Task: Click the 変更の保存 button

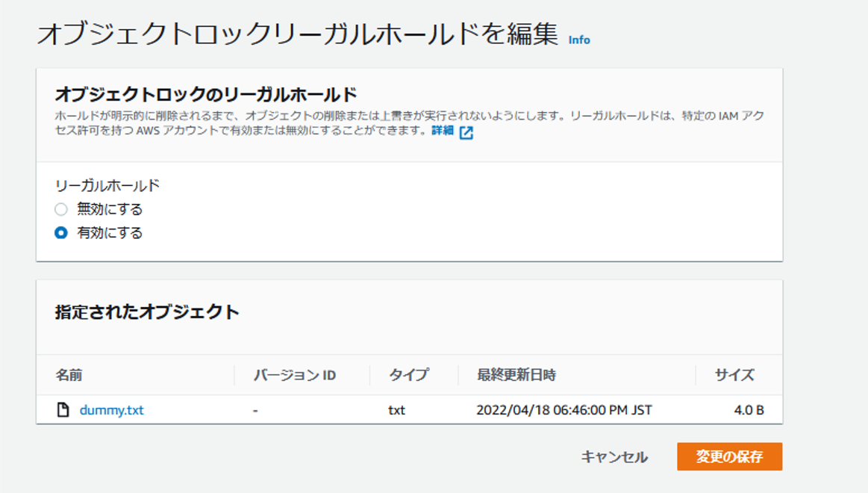Action: click(730, 456)
